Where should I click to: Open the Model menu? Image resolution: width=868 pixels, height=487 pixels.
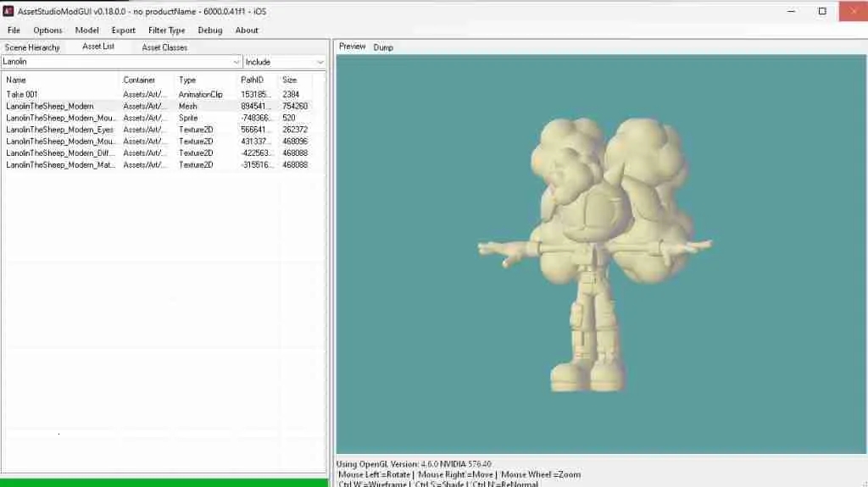[x=87, y=30]
